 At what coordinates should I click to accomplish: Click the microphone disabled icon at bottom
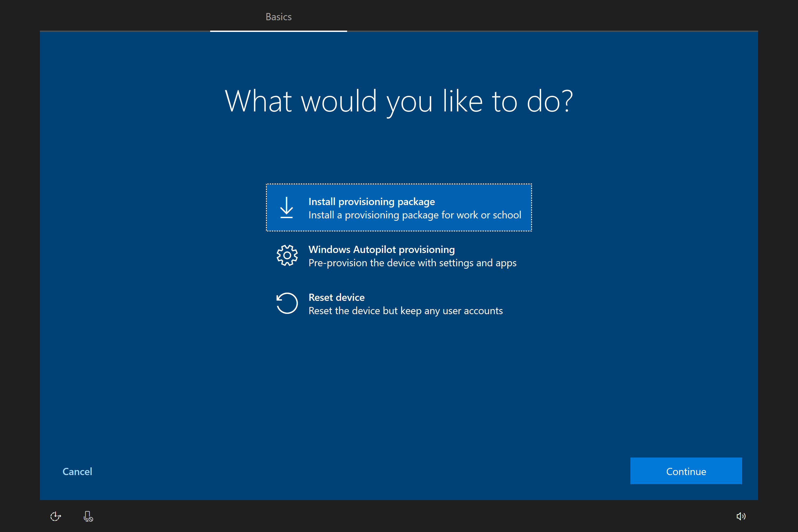pos(88,516)
